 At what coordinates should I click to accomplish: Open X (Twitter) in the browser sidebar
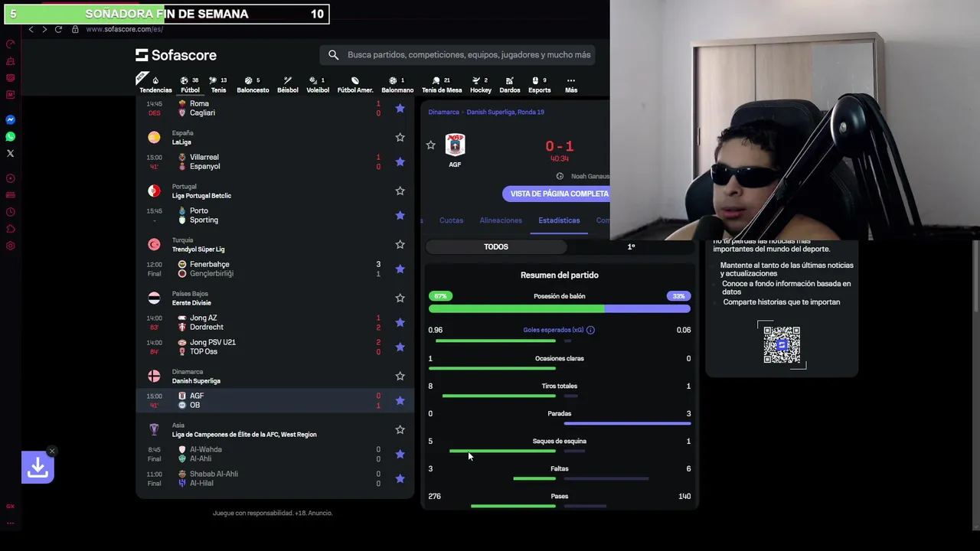coord(11,153)
